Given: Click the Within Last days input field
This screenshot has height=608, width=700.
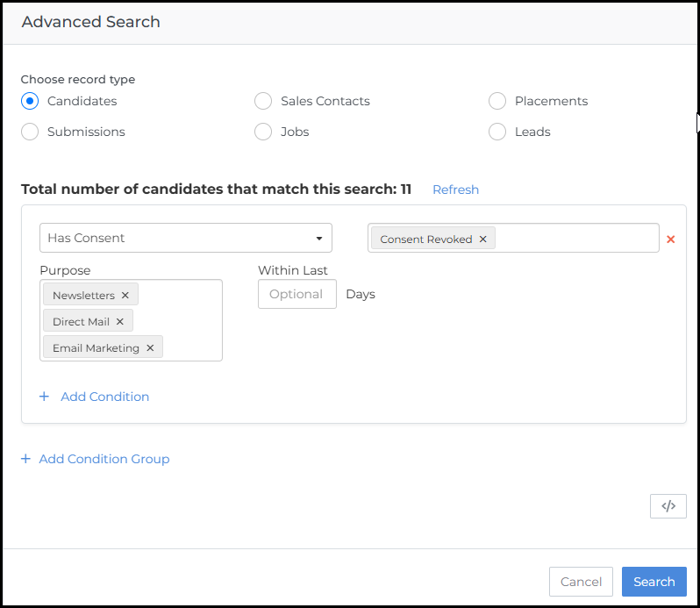Looking at the screenshot, I should 296,294.
